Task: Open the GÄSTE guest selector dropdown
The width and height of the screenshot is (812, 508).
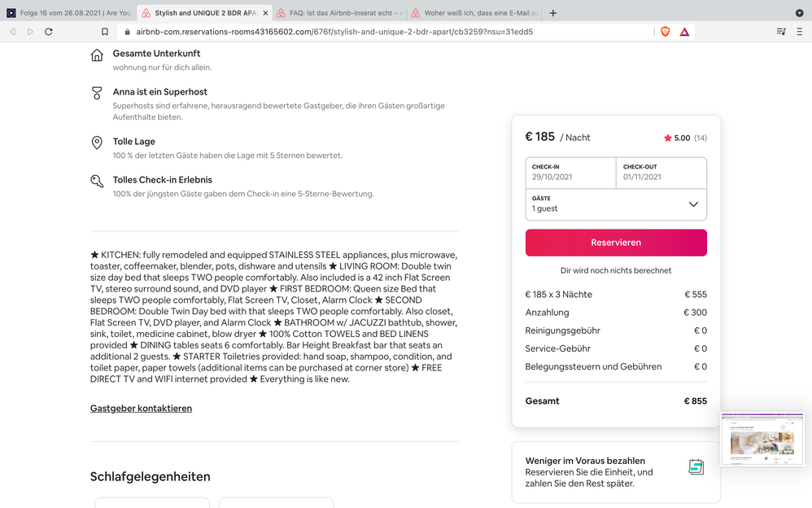Action: 616,204
